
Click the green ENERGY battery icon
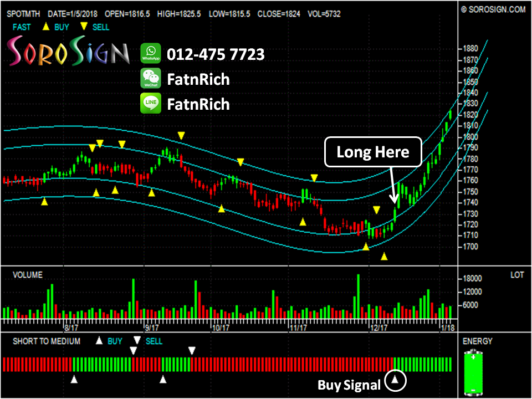473,374
